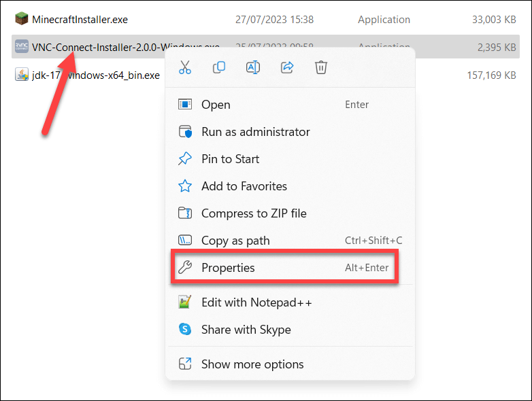Choose Copy as path
Screen dimensions: 532x401
tap(235, 241)
